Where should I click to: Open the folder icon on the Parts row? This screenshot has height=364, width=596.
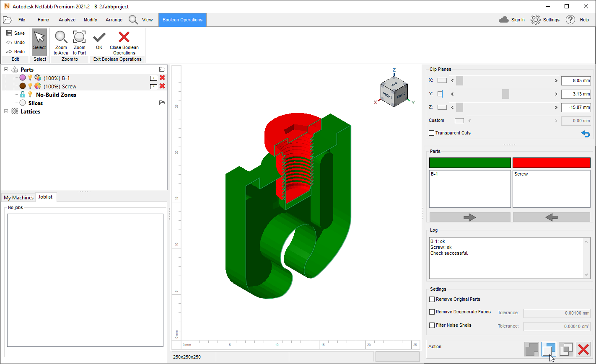(x=162, y=70)
